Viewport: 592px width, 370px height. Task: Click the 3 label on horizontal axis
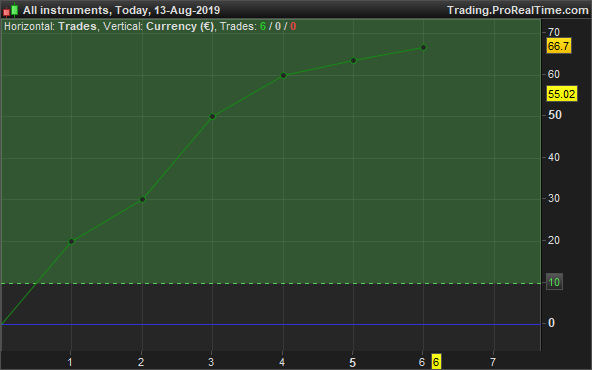tap(211, 362)
